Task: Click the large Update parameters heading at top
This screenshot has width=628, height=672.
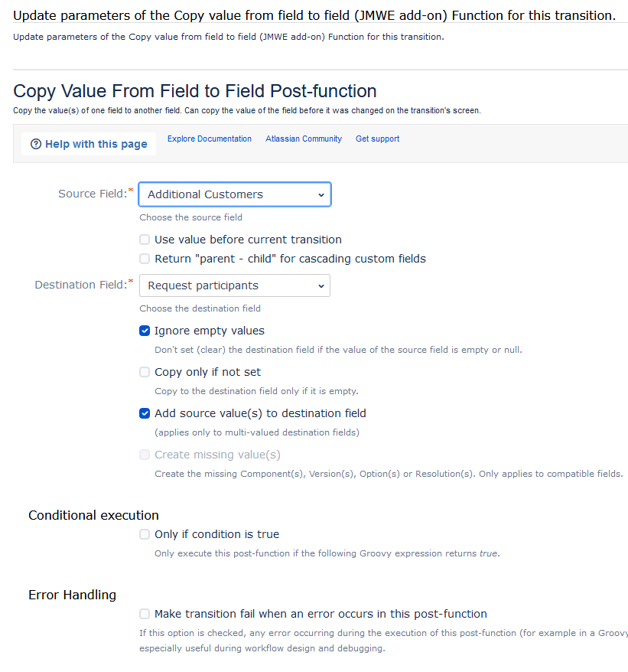Action: (x=314, y=15)
